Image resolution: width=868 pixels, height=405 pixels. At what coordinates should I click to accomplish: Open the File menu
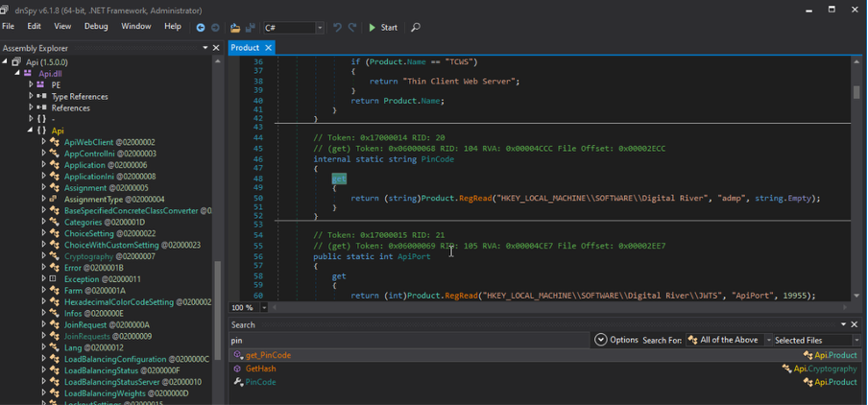9,26
